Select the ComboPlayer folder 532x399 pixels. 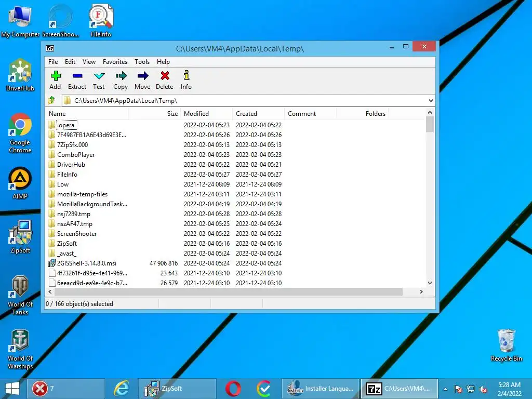coord(76,155)
